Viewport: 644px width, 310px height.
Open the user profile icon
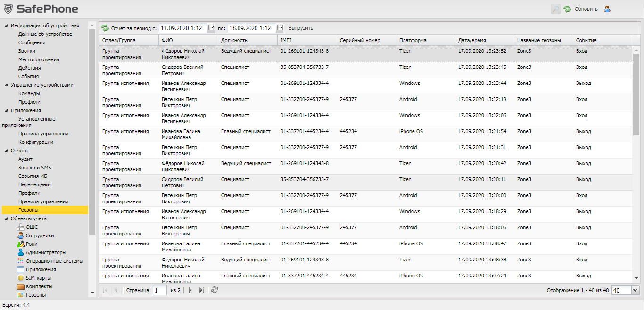(607, 8)
